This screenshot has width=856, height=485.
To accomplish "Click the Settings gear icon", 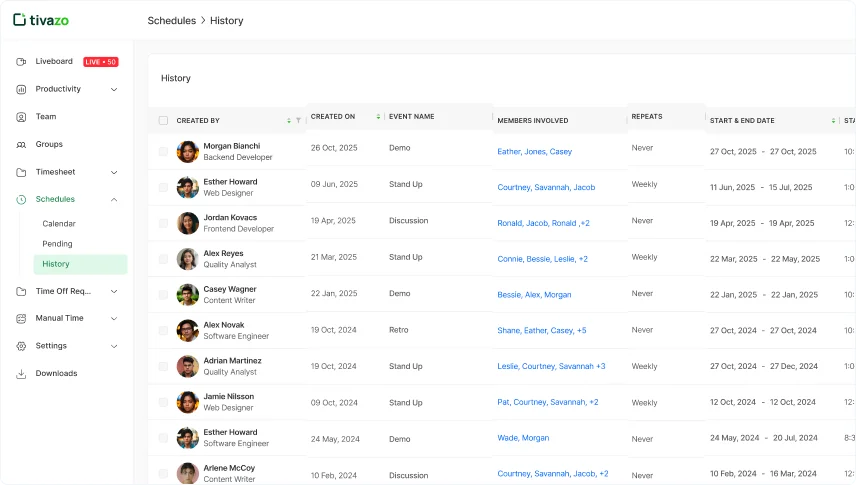I will click(x=21, y=346).
